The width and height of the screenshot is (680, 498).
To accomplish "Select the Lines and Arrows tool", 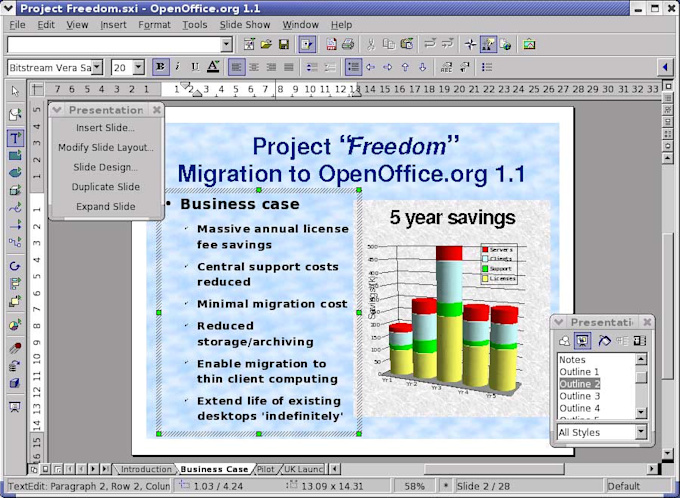I will [15, 225].
